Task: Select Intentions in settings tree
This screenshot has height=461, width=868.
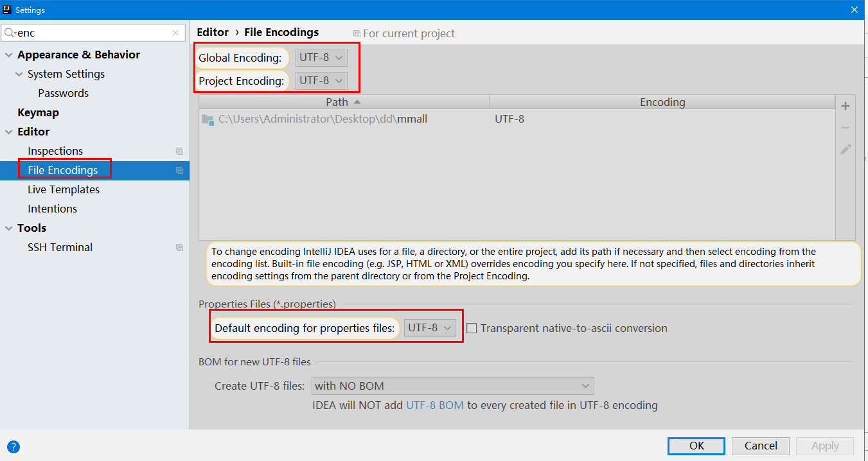Action: 52,209
